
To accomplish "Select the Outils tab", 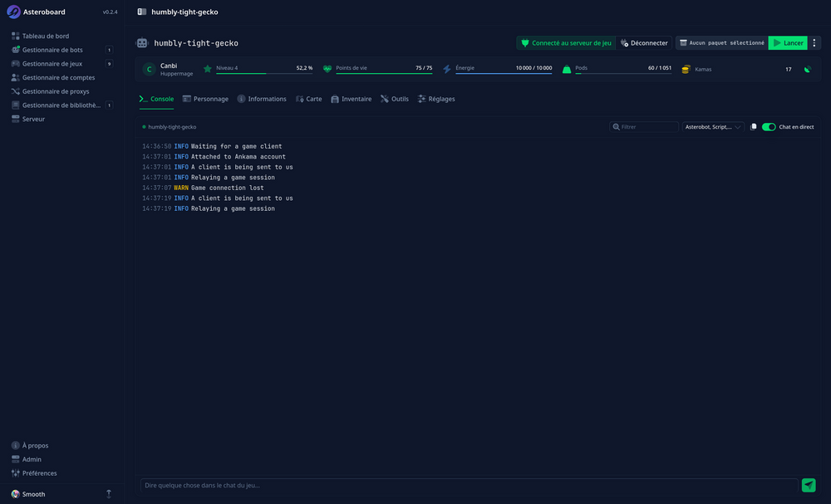I will tap(394, 99).
